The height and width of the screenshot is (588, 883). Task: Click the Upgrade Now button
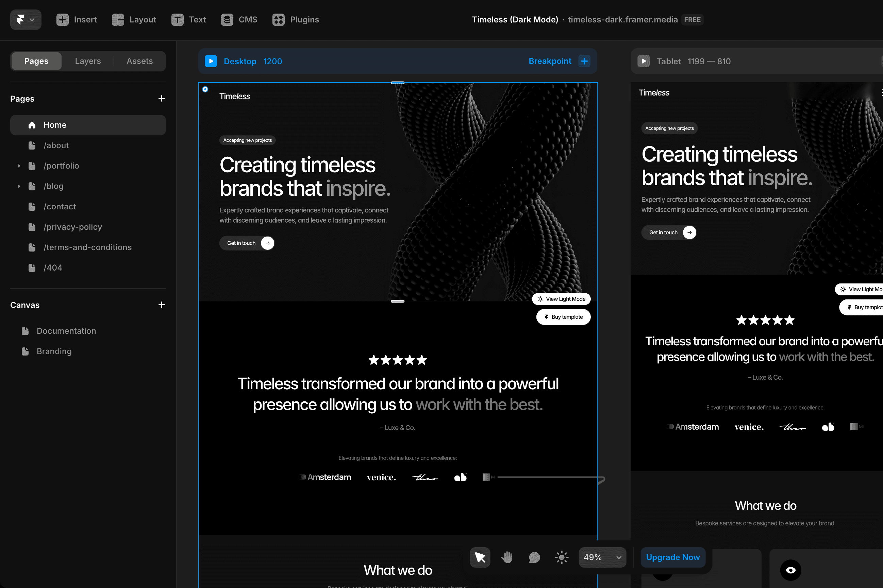point(672,557)
